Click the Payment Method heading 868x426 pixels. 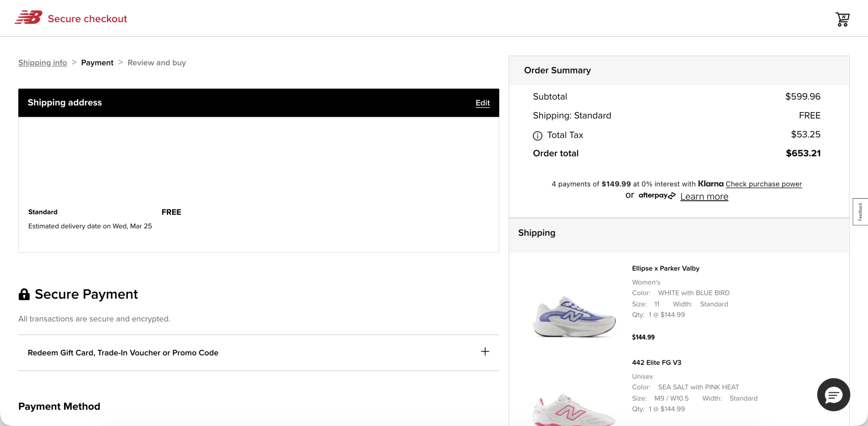pyautogui.click(x=59, y=406)
